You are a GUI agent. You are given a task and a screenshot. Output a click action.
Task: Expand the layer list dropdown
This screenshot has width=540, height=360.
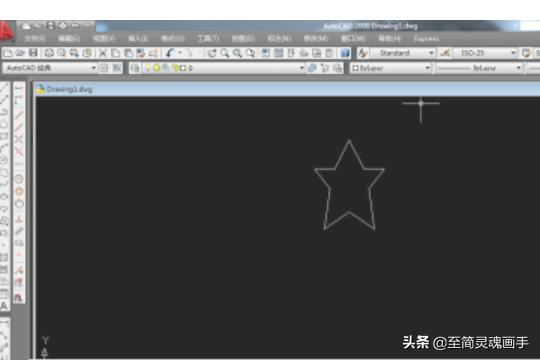click(x=302, y=68)
